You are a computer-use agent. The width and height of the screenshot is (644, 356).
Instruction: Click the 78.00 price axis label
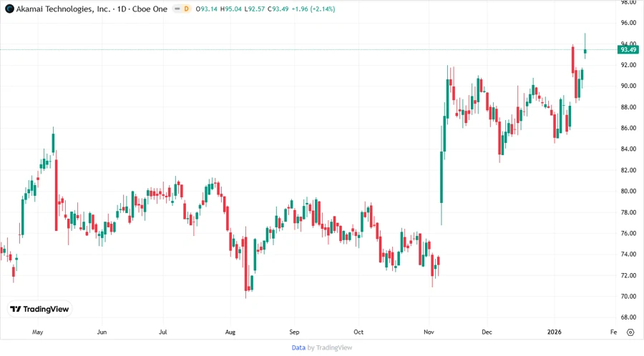click(x=628, y=212)
